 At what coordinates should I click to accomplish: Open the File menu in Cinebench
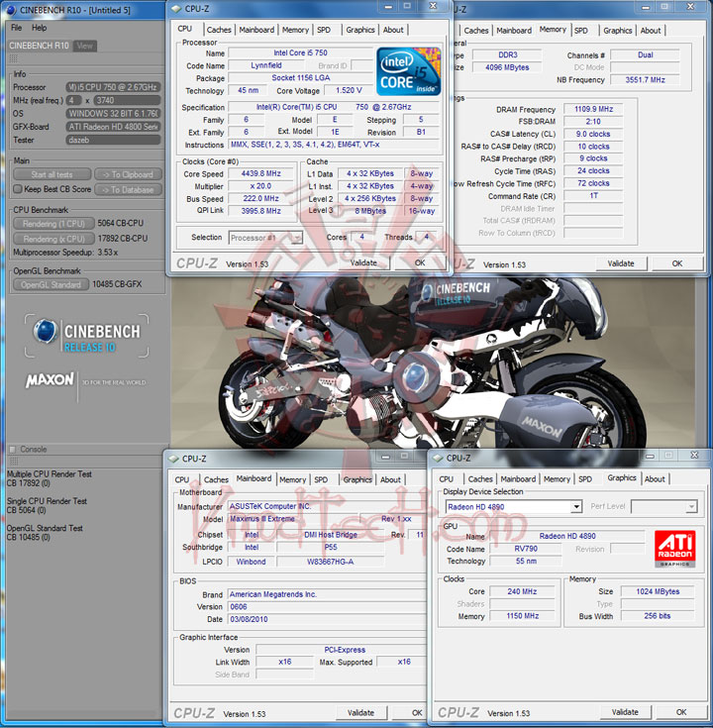coord(16,28)
